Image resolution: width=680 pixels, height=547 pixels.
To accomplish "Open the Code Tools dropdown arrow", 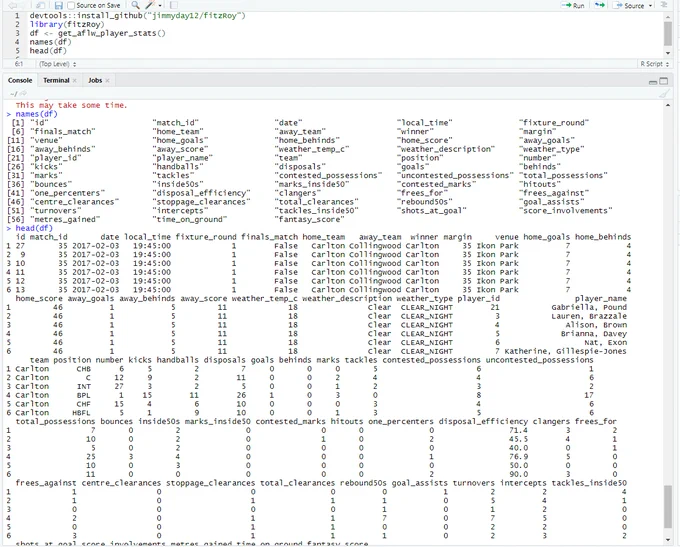I will pyautogui.click(x=160, y=6).
